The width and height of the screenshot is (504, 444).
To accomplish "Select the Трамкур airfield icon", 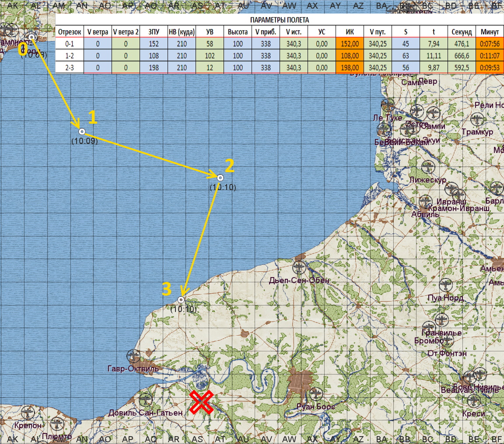I will (477, 119).
